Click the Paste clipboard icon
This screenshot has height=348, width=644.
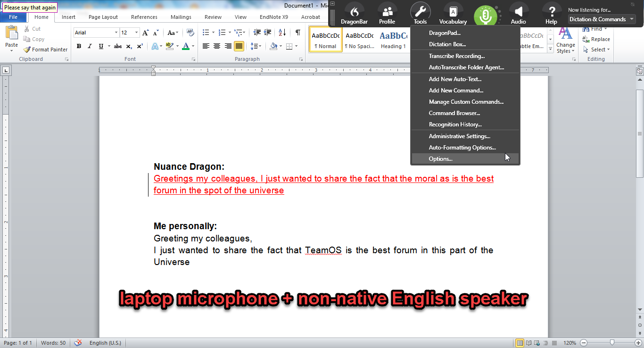(11, 33)
